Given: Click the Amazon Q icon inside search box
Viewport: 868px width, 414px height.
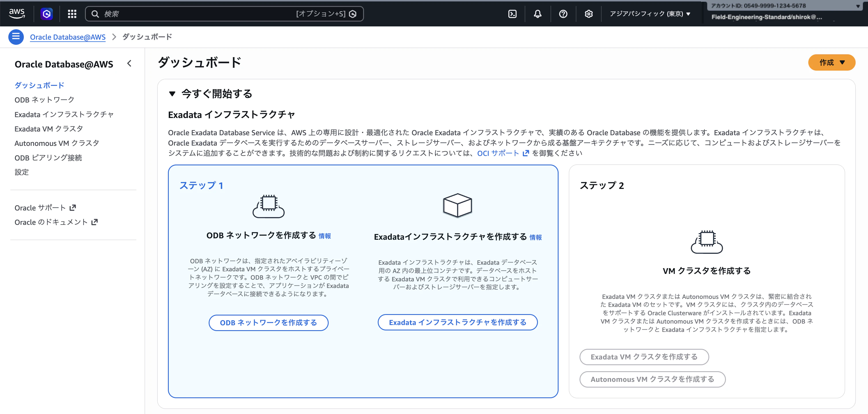Looking at the screenshot, I should coord(353,14).
